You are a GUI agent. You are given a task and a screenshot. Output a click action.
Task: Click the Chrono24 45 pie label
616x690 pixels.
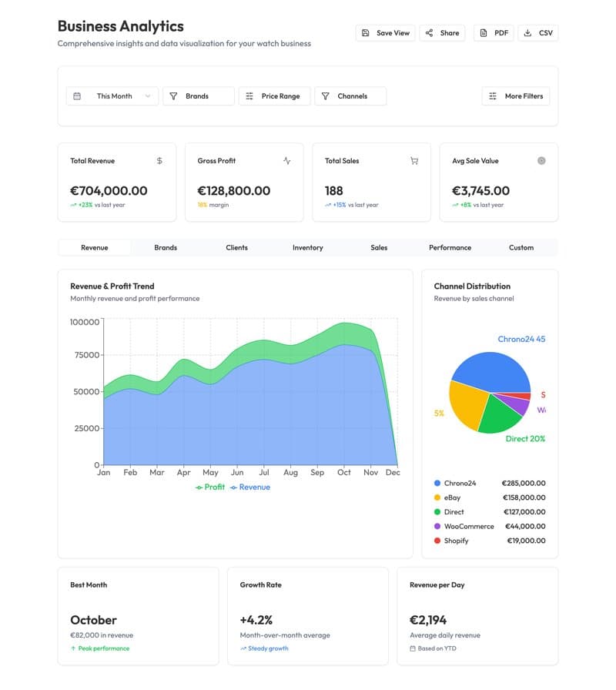pyautogui.click(x=521, y=340)
